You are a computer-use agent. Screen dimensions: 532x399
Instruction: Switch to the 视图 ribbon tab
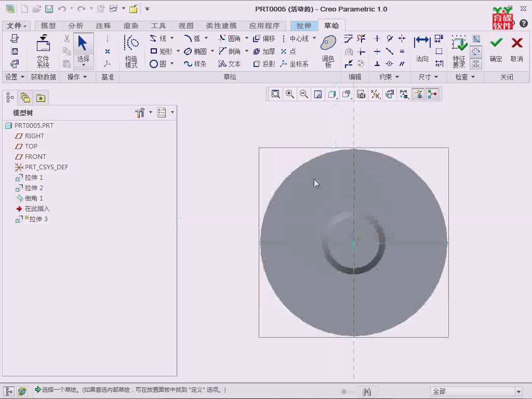[185, 26]
